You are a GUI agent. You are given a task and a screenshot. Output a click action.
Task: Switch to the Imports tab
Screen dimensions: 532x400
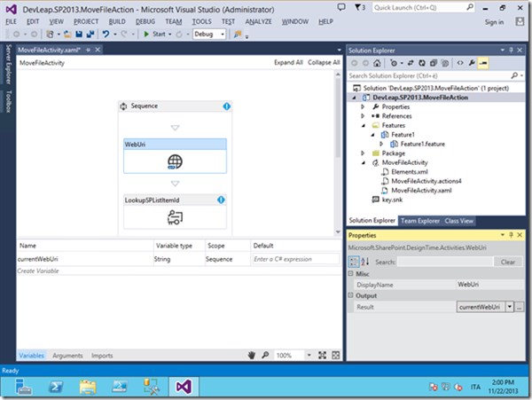pyautogui.click(x=102, y=356)
